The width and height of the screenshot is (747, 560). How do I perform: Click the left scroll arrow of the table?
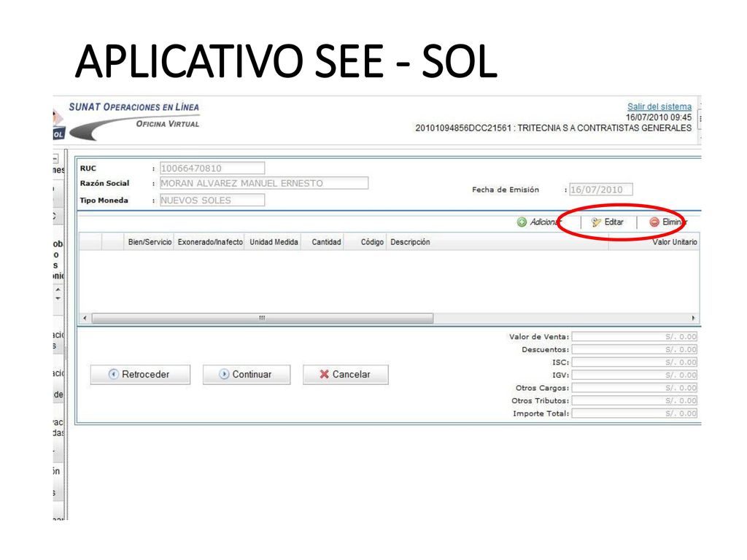pos(85,318)
